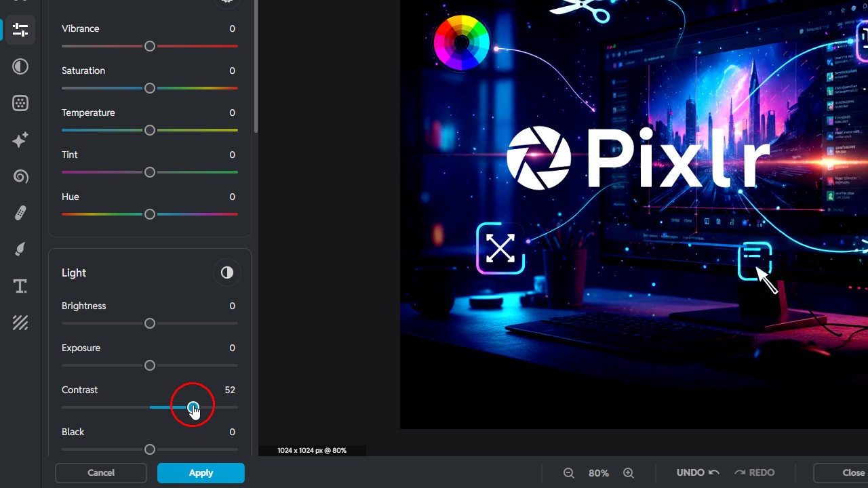Select the Draw brush tool in sidebar
The width and height of the screenshot is (868, 488).
click(x=20, y=249)
